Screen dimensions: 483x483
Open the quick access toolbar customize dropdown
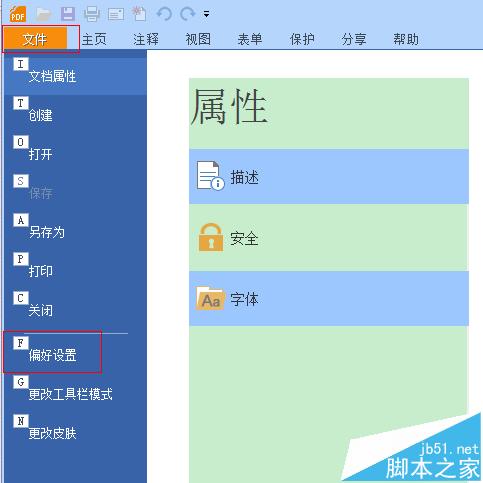[x=207, y=14]
